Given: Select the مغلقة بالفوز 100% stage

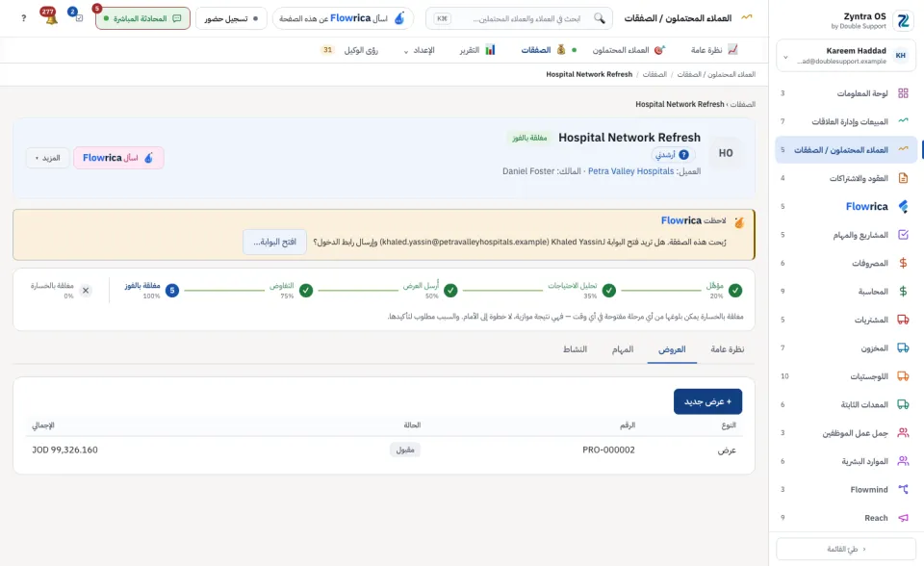Looking at the screenshot, I should [x=151, y=290].
